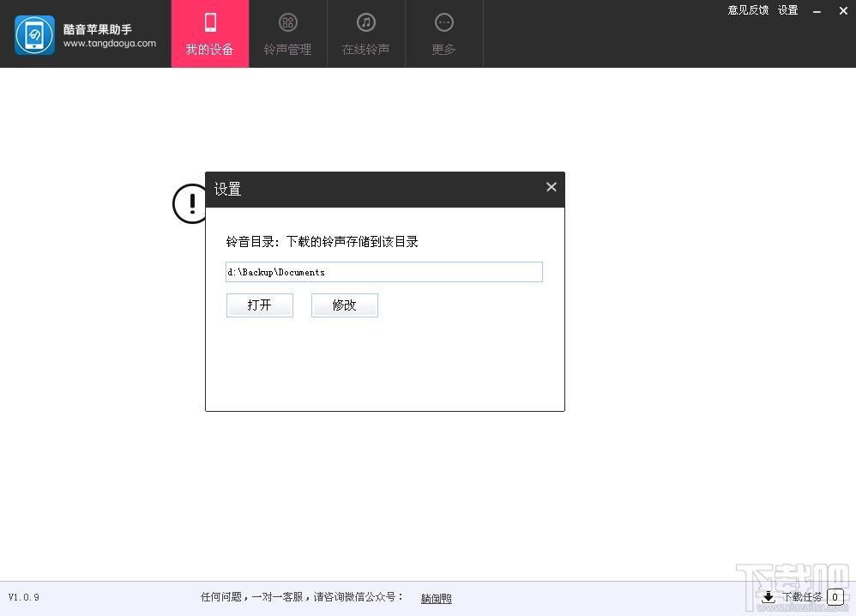This screenshot has width=856, height=616.
Task: Open the 躺倒鸭 WeChat account link
Action: coord(437,599)
